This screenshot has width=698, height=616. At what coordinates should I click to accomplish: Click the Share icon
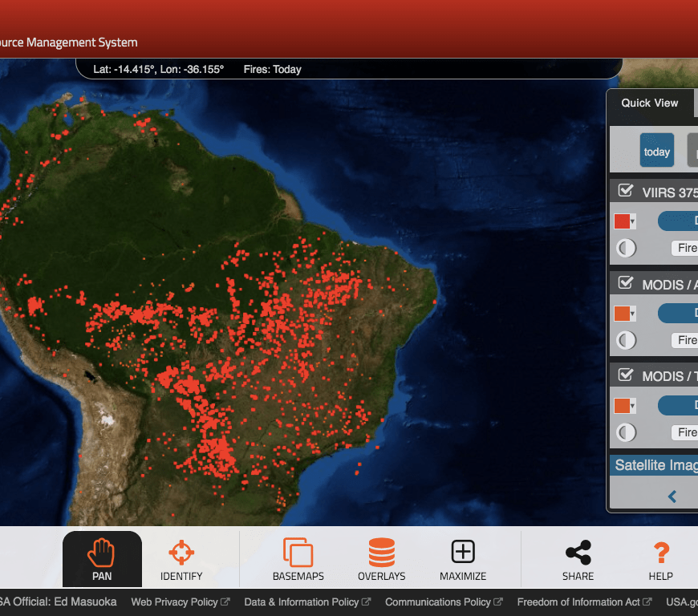578,559
